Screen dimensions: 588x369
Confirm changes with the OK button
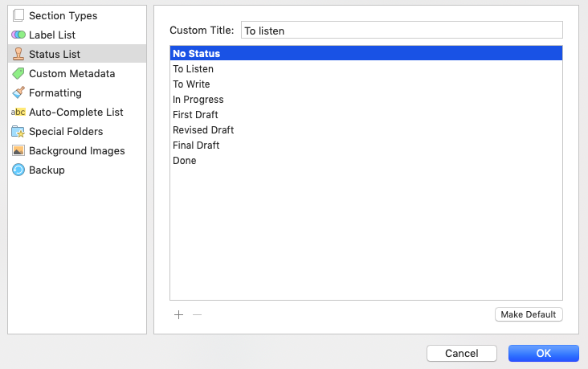(x=543, y=353)
